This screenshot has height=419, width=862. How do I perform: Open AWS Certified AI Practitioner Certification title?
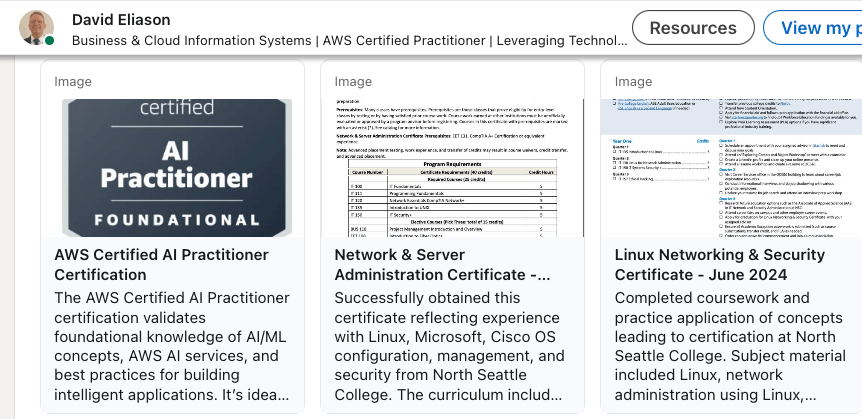pos(161,264)
